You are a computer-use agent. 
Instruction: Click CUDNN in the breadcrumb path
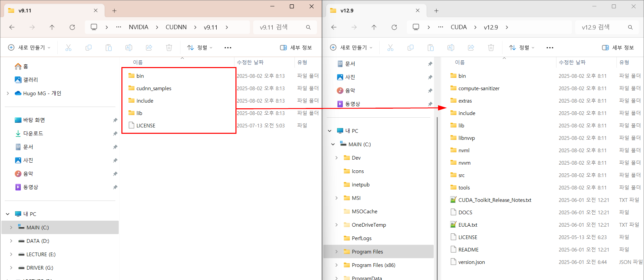coord(176,27)
